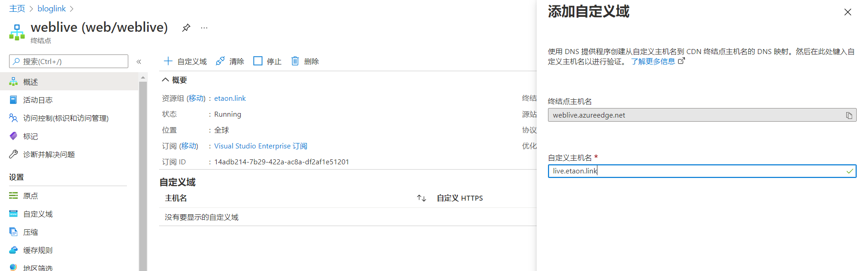Viewport: 868px width, 271px height.
Task: Click the 压缩 documents icon
Action: (x=14, y=232)
